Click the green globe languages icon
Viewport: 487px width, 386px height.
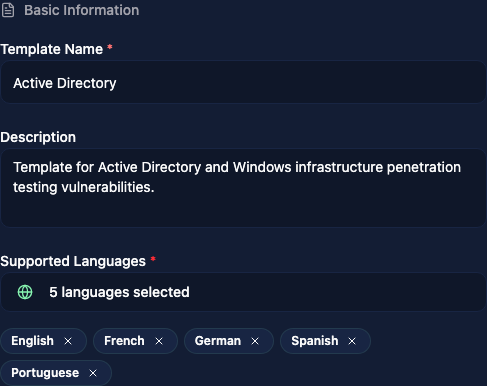[25, 292]
